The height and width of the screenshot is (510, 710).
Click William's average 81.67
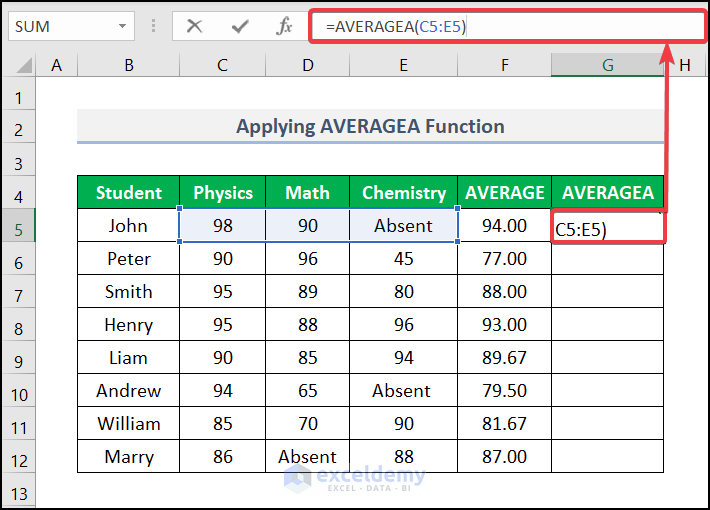[x=504, y=423]
